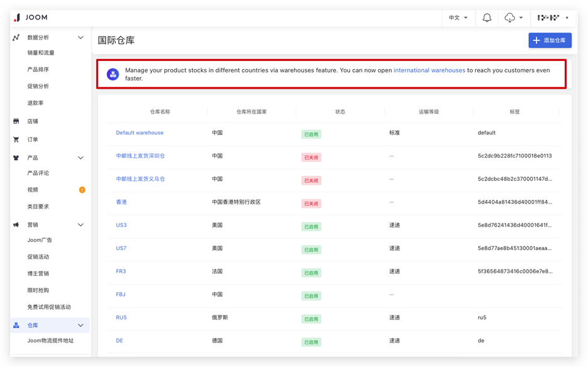588x367 pixels.
Task: Go to 限时抢购 in sidebar
Action: coord(38,290)
